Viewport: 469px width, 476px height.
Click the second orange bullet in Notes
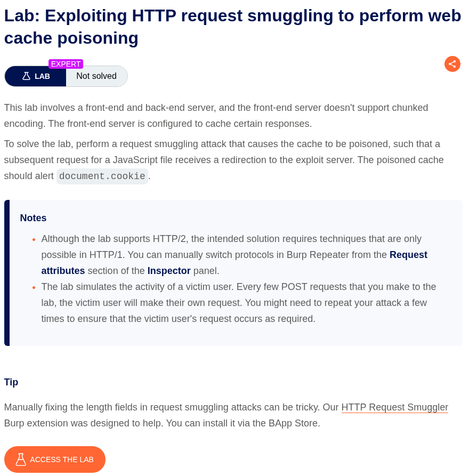click(x=34, y=287)
